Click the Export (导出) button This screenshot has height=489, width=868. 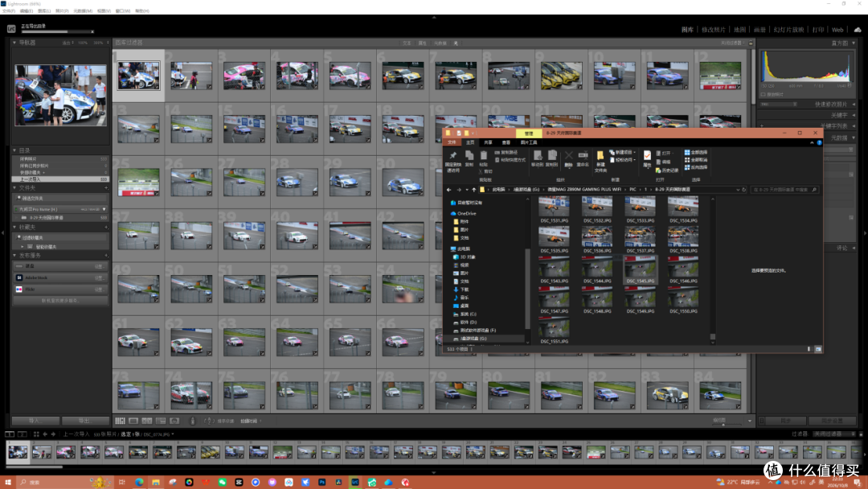(x=84, y=421)
